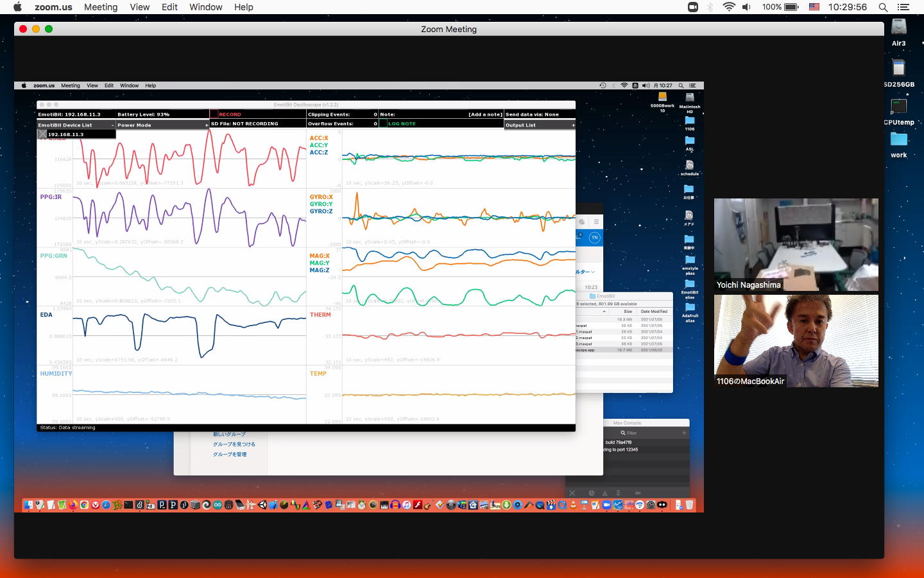This screenshot has height=578, width=924.
Task: Click the [Add a note] button
Action: click(485, 114)
